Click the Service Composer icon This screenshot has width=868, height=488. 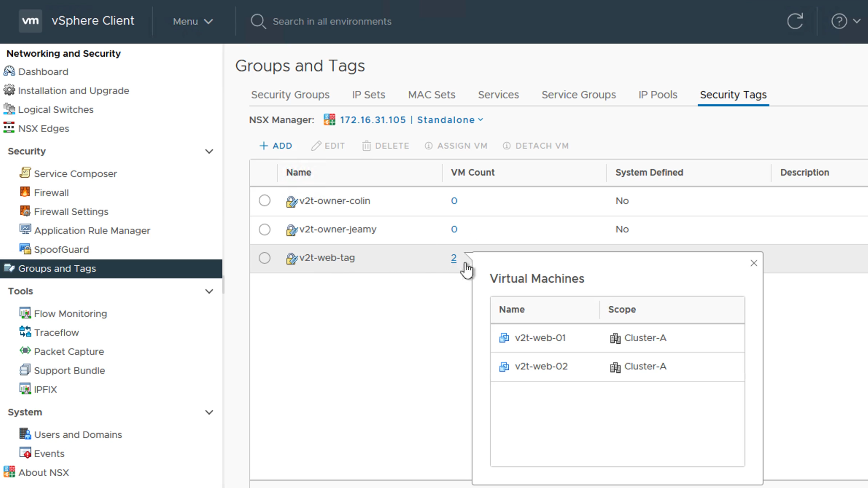click(x=25, y=173)
